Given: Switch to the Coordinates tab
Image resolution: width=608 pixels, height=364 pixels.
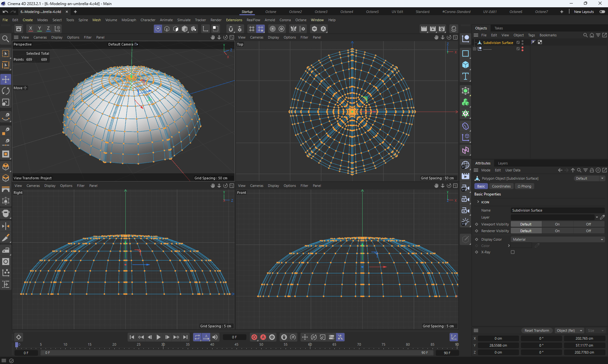Looking at the screenshot, I should tap(501, 186).
